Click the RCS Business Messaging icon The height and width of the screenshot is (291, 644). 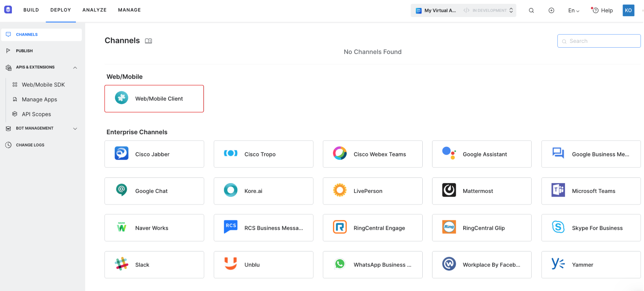[231, 227]
